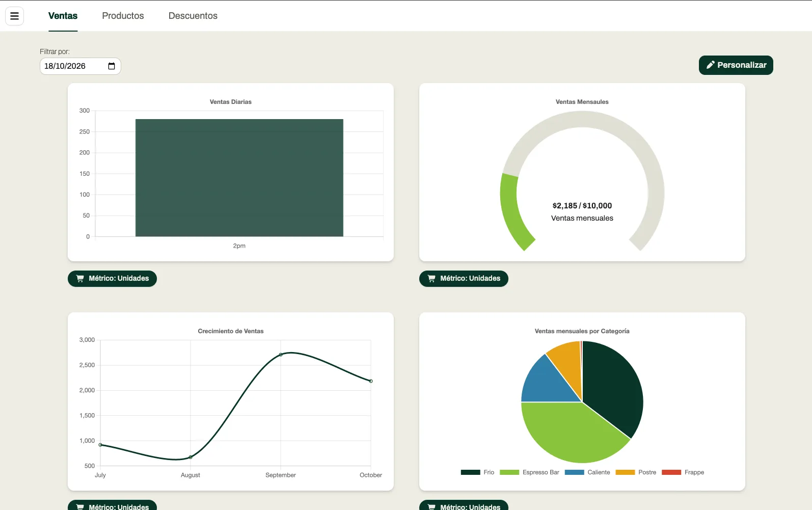Click the July data point on growth chart

point(100,445)
